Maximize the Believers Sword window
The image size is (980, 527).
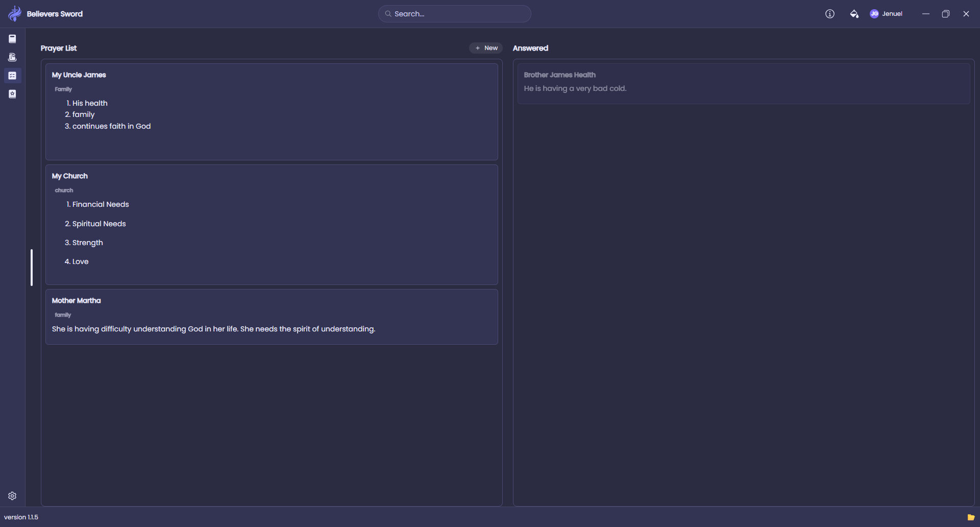[945, 14]
